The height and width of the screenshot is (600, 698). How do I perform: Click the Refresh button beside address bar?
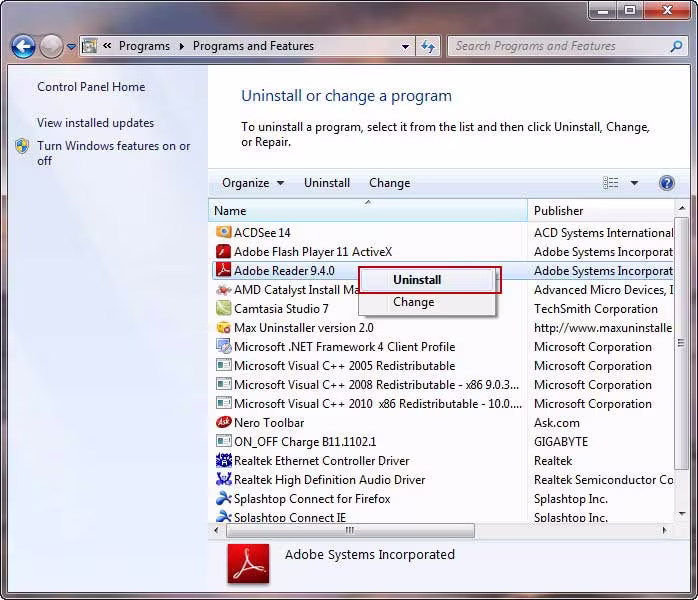pyautogui.click(x=428, y=46)
